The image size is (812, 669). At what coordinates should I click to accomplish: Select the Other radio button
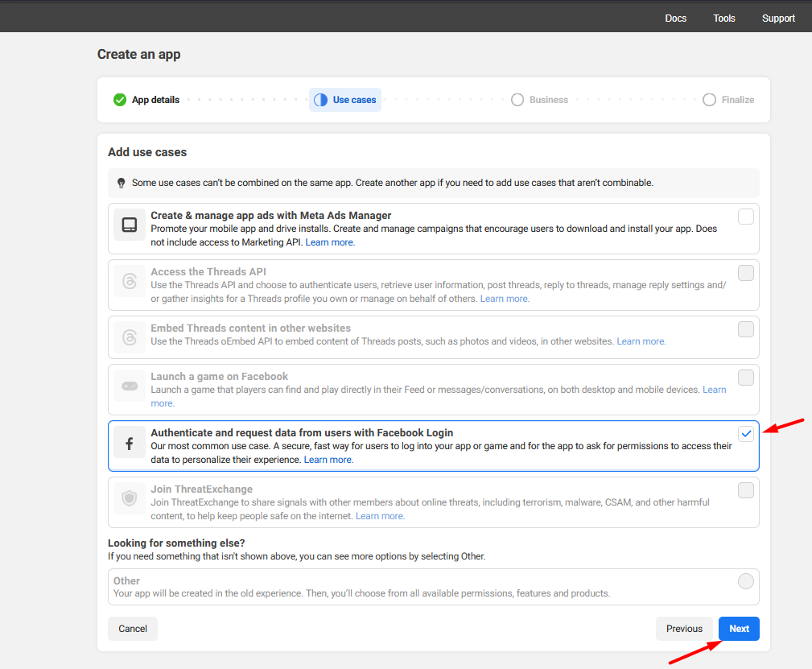coord(746,581)
